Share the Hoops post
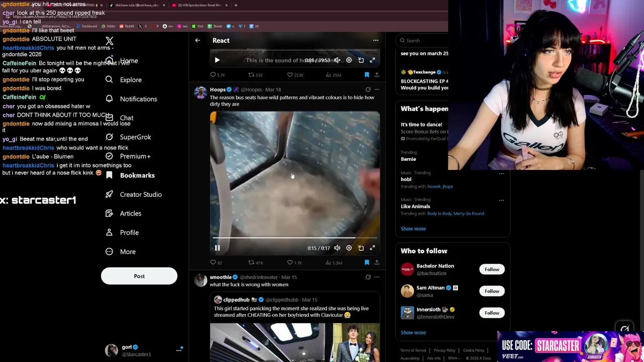The width and height of the screenshot is (644, 362). tap(376, 262)
